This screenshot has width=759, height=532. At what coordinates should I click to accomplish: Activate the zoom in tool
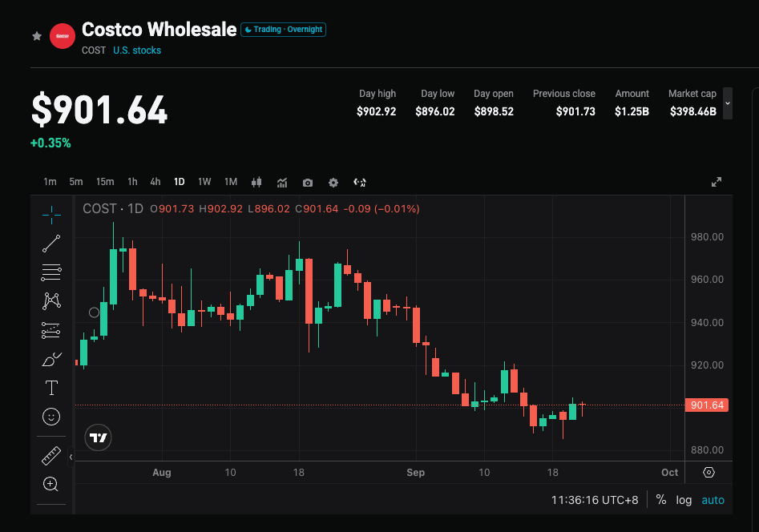tap(50, 484)
